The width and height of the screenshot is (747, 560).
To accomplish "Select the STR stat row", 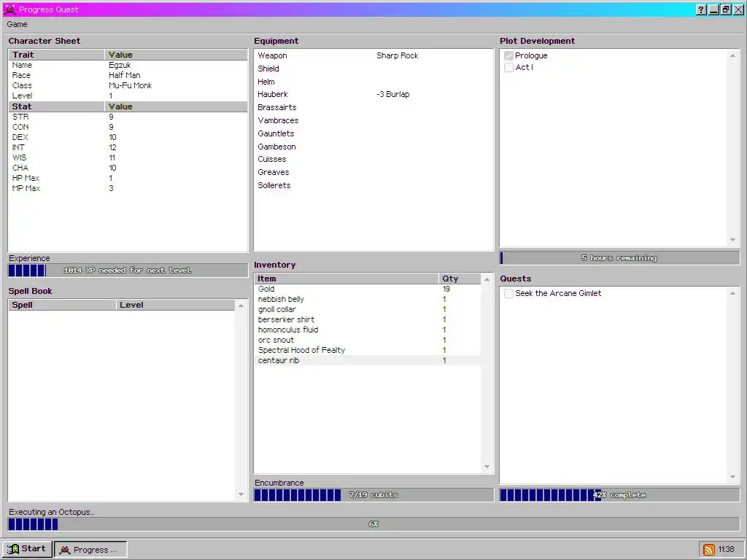I will (x=128, y=117).
